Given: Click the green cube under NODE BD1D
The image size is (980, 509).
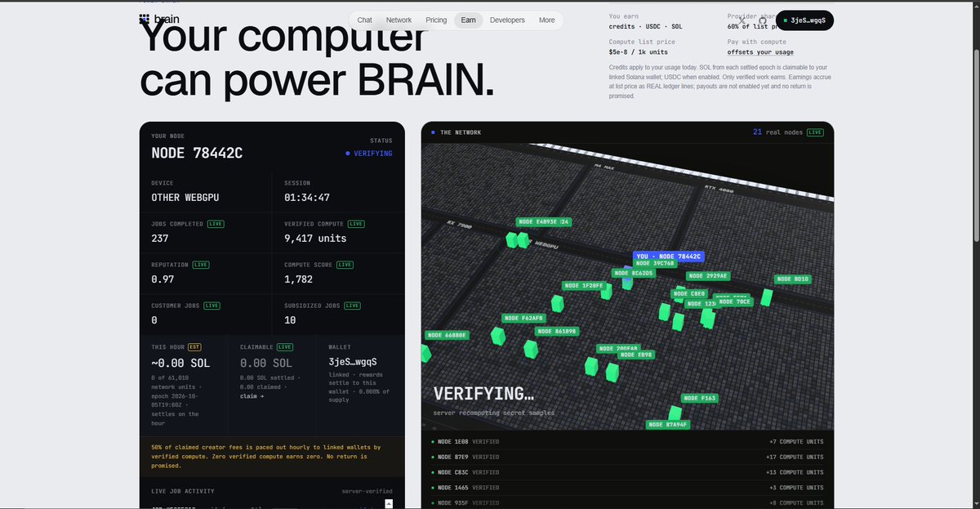Looking at the screenshot, I should (x=767, y=297).
